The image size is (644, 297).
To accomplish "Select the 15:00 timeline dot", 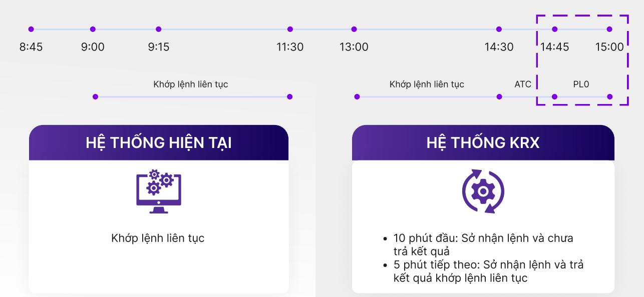I will (x=609, y=29).
